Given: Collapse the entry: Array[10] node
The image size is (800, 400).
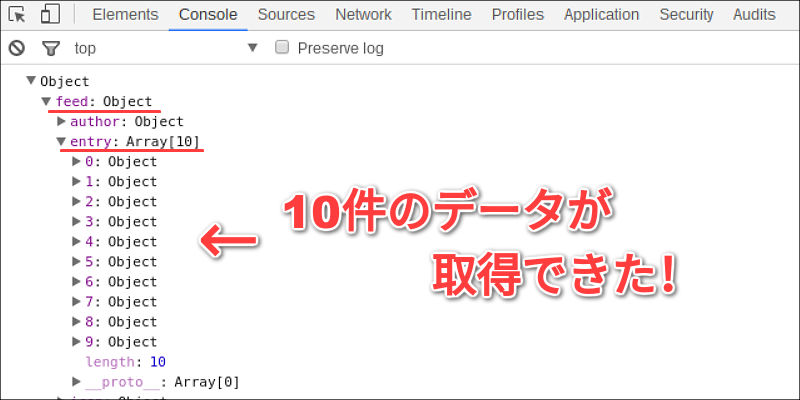Looking at the screenshot, I should [x=61, y=141].
